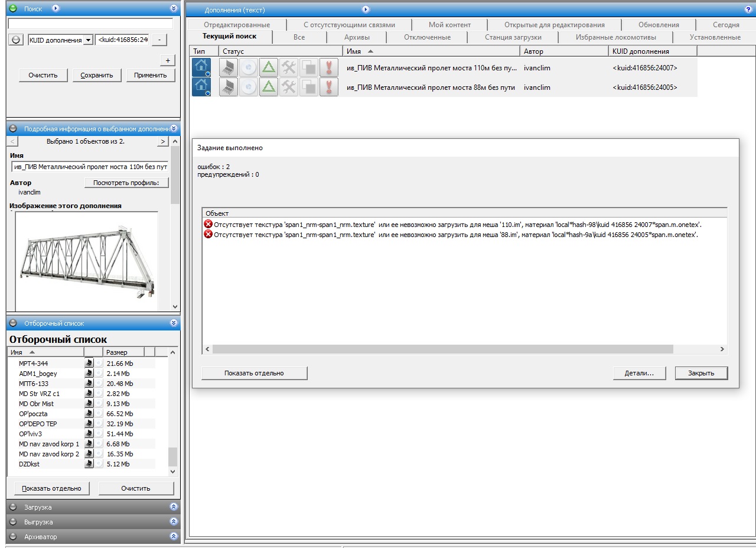Expand the Загрузка panel
The height and width of the screenshot is (548, 756).
(x=174, y=507)
